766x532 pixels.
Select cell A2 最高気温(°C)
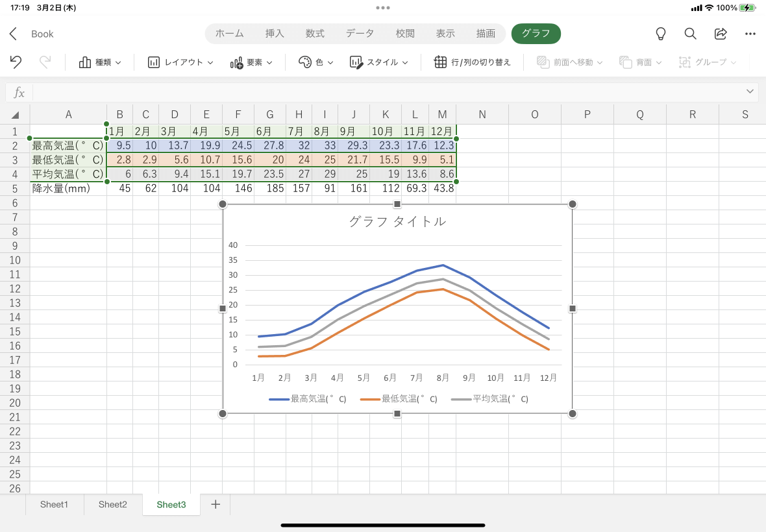(68, 145)
